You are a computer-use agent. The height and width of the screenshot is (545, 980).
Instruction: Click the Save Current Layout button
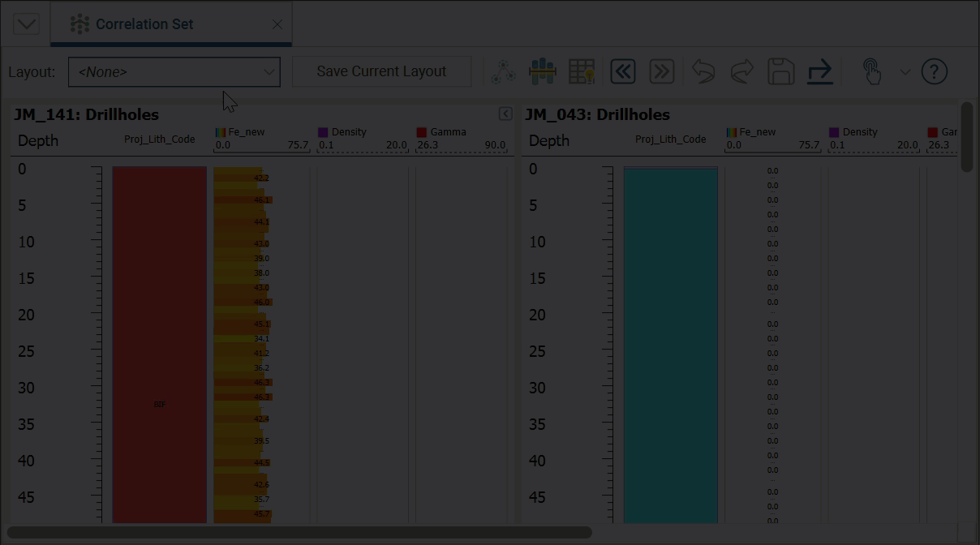381,71
